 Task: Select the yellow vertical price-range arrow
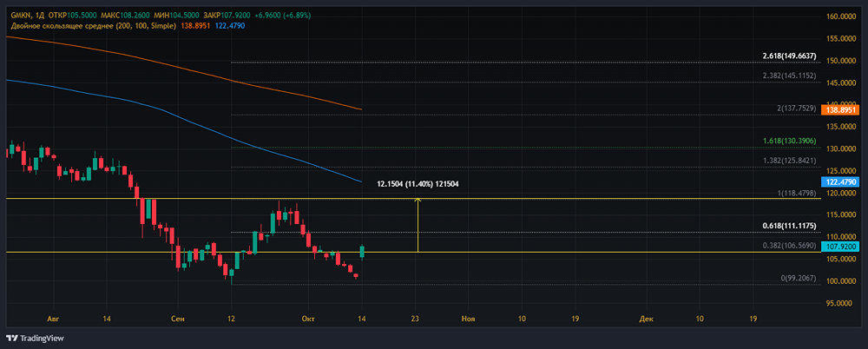pos(418,225)
